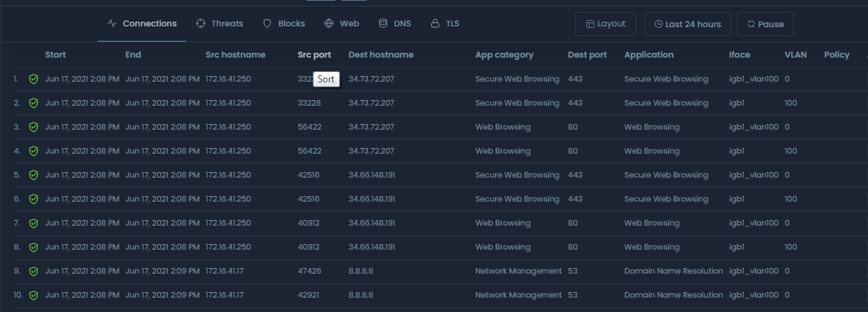Viewport: 868px width, 312px height.
Task: Sort by Dest hostname column header
Action: (x=381, y=54)
